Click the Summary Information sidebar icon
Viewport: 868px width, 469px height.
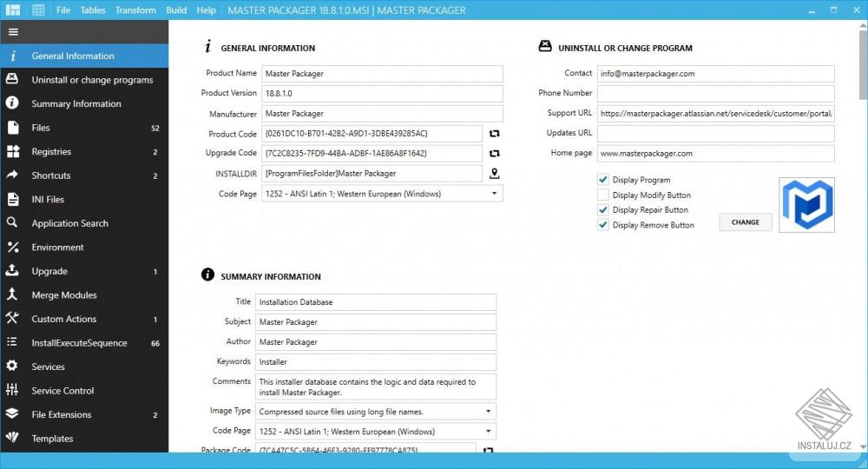(x=12, y=103)
